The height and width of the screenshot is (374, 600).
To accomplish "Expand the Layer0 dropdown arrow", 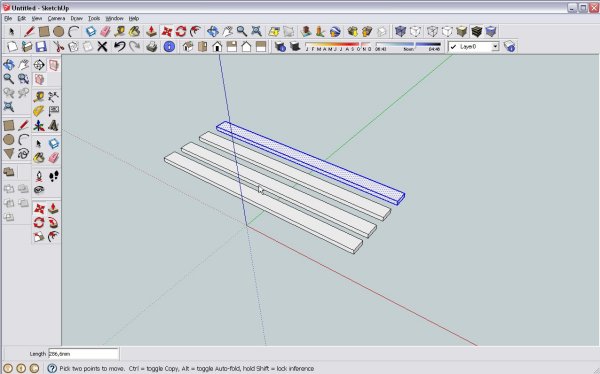I will pyautogui.click(x=495, y=47).
